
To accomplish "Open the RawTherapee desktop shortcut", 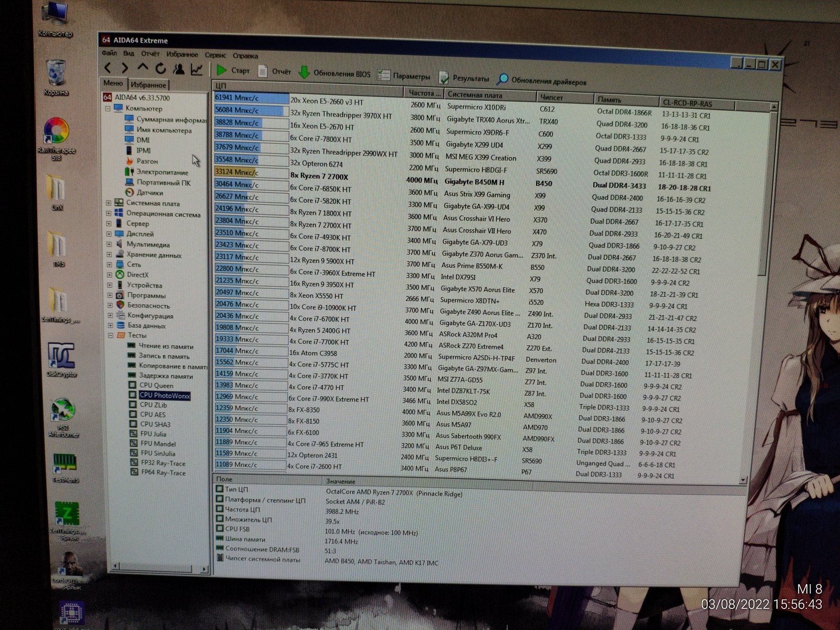I will pyautogui.click(x=56, y=139).
